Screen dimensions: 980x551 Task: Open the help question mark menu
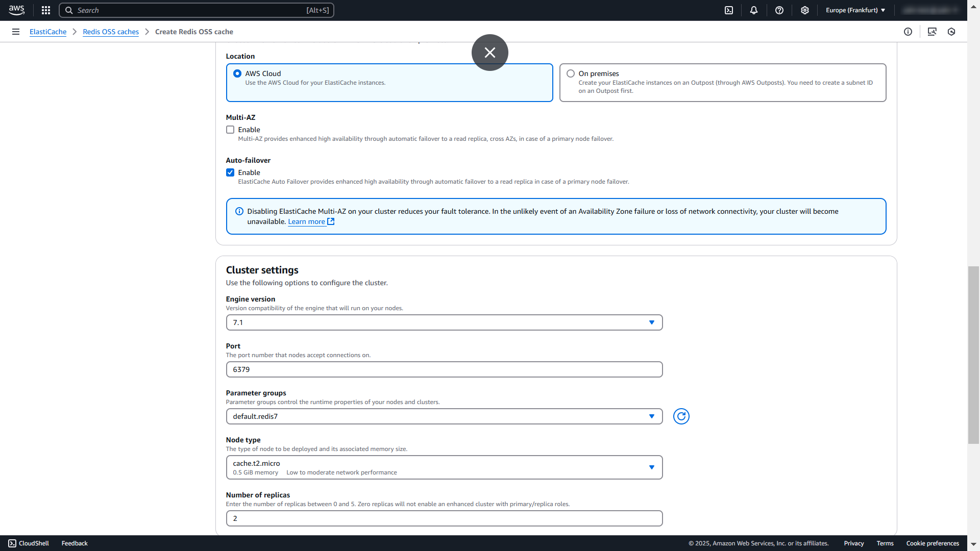pos(779,10)
